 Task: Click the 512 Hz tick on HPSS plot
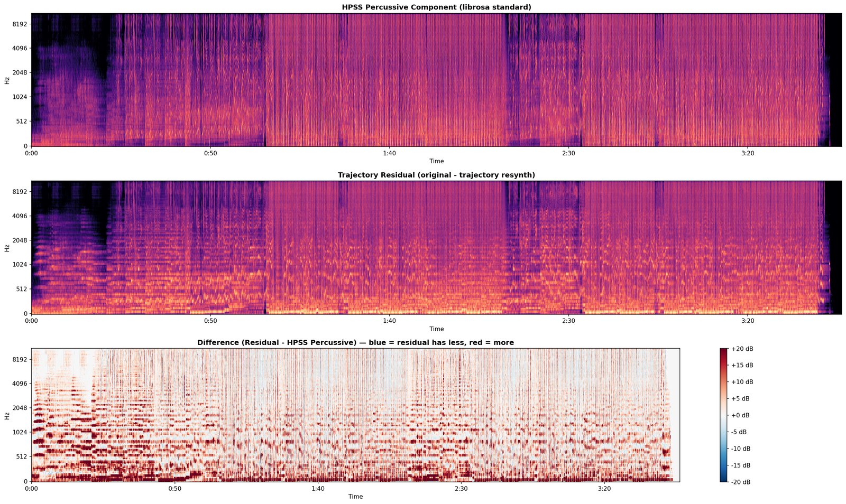pos(21,121)
